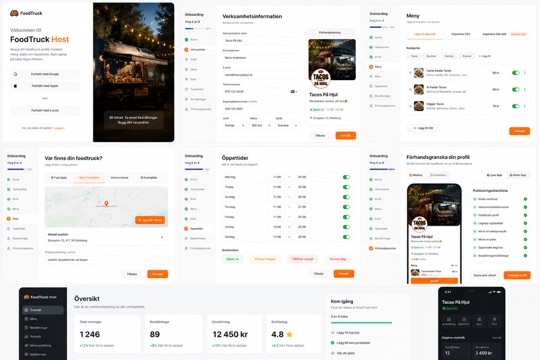Open more options for Veggie Tacos
The image size is (540, 360).
click(x=525, y=106)
